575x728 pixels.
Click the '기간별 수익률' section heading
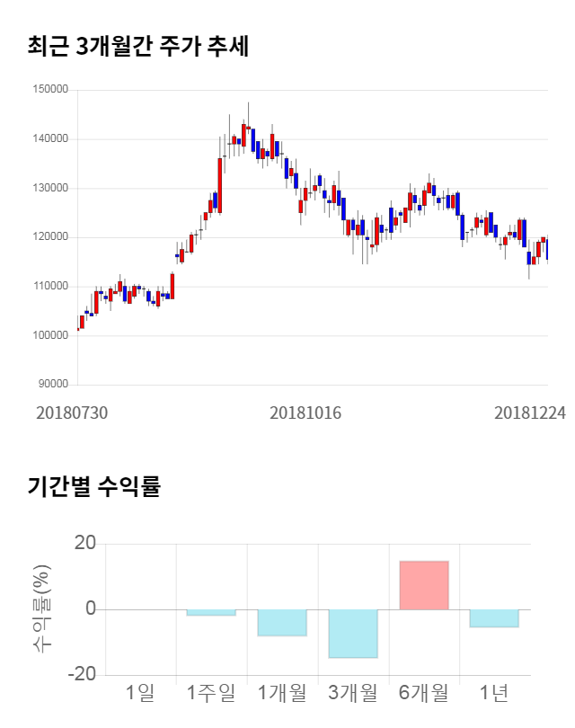(93, 488)
